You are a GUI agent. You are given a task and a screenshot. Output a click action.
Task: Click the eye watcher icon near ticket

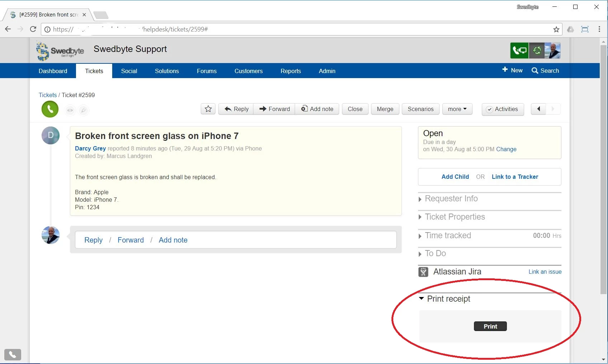pos(70,110)
